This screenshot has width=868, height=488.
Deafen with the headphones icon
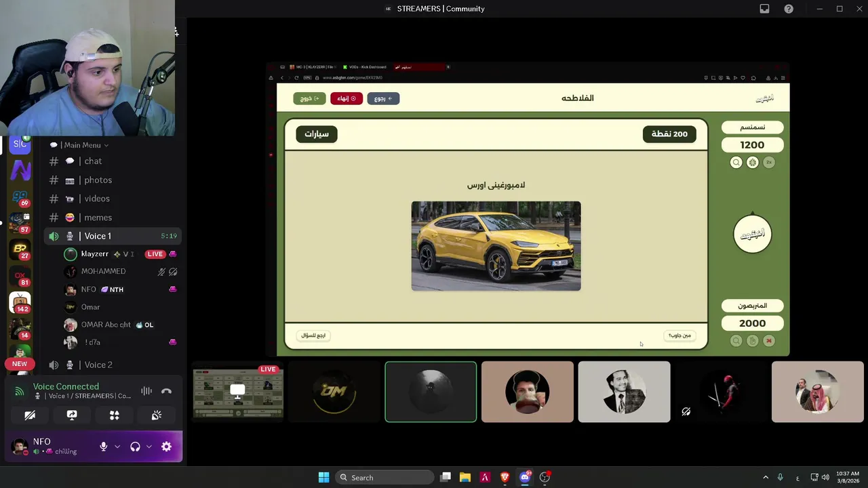click(135, 447)
